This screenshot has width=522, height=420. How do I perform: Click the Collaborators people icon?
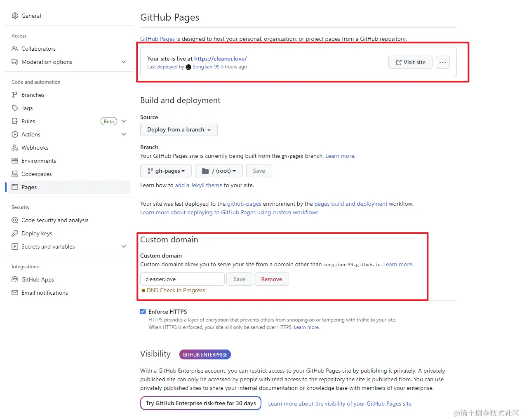[x=15, y=49]
